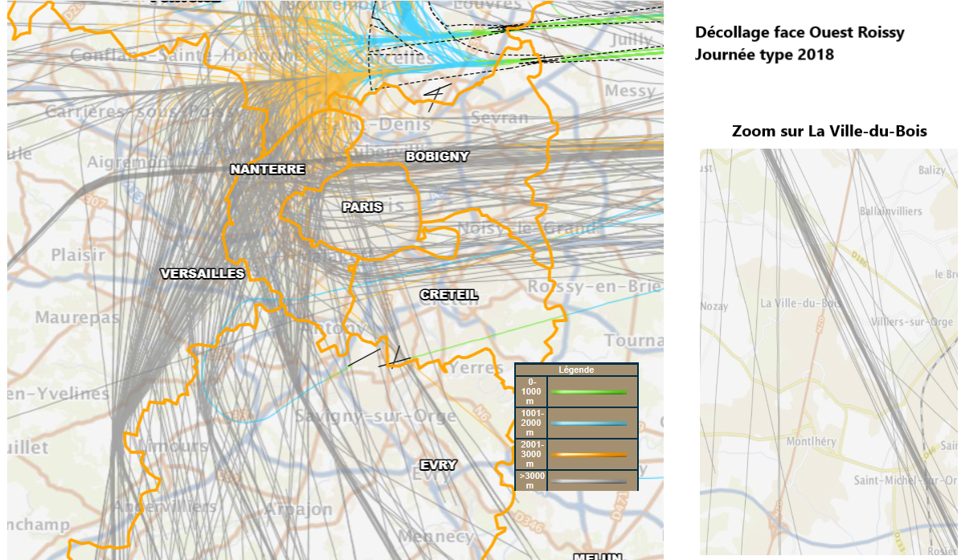Viewport: 961px width, 560px height.
Task: Click the Yerres town label
Action: 476,368
